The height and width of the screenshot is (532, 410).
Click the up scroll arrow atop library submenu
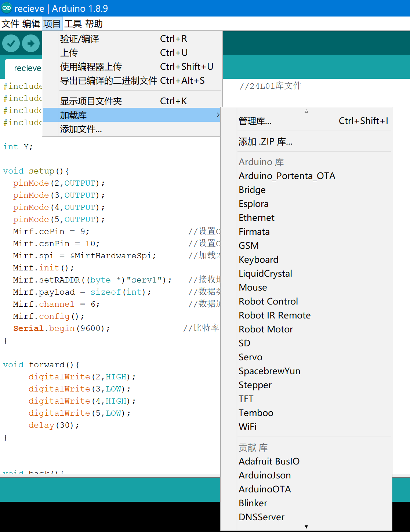coord(306,111)
